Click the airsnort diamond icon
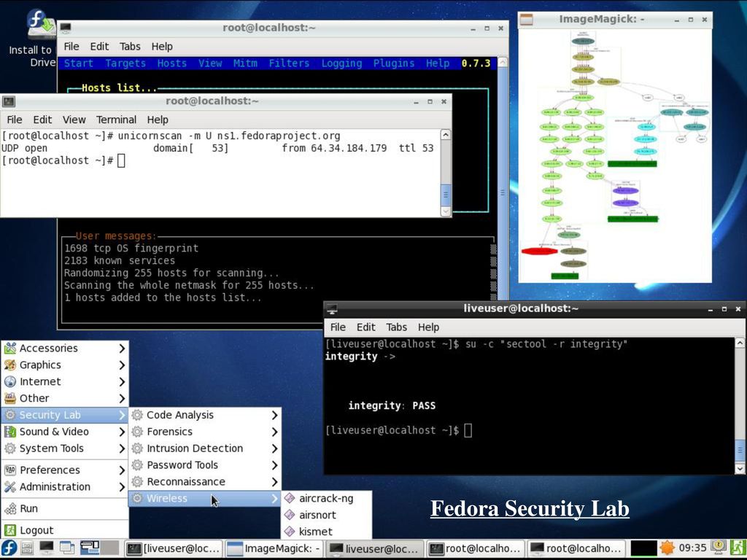Viewport: 747px width, 560px height. click(x=289, y=515)
